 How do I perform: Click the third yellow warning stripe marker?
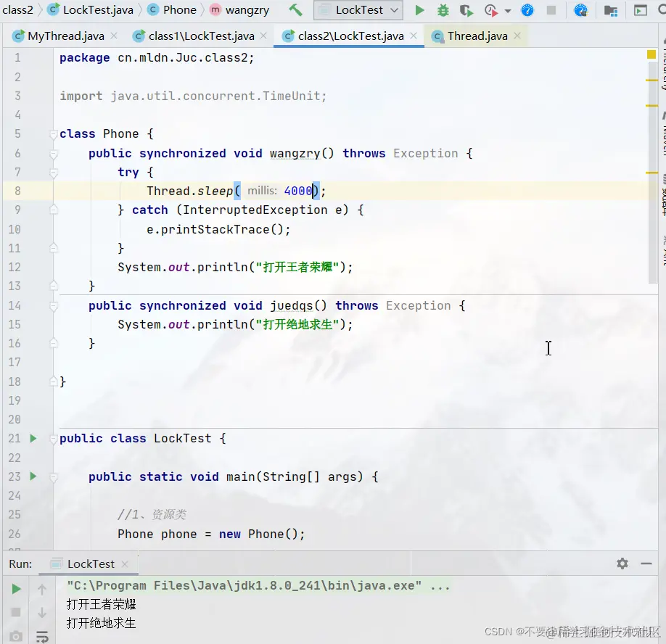(651, 173)
